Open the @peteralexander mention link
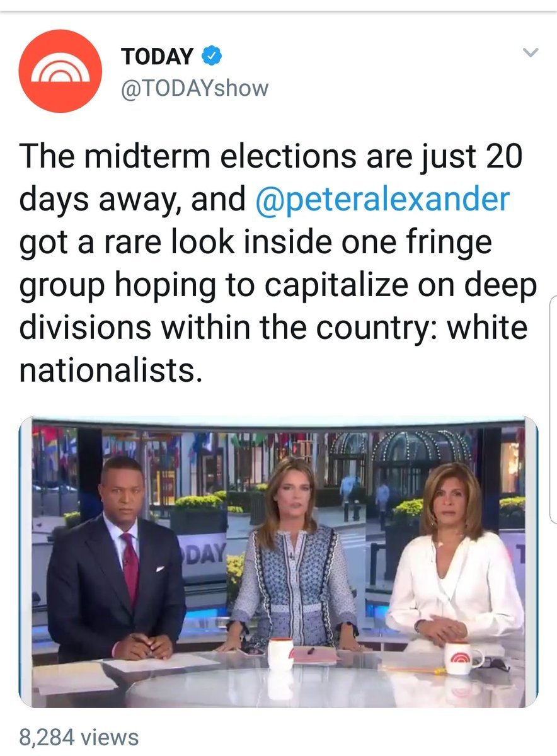 pyautogui.click(x=382, y=199)
